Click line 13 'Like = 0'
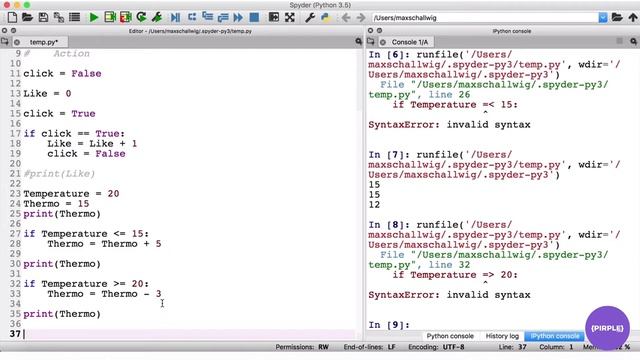Image resolution: width=640 pixels, height=360 pixels. 47,93
